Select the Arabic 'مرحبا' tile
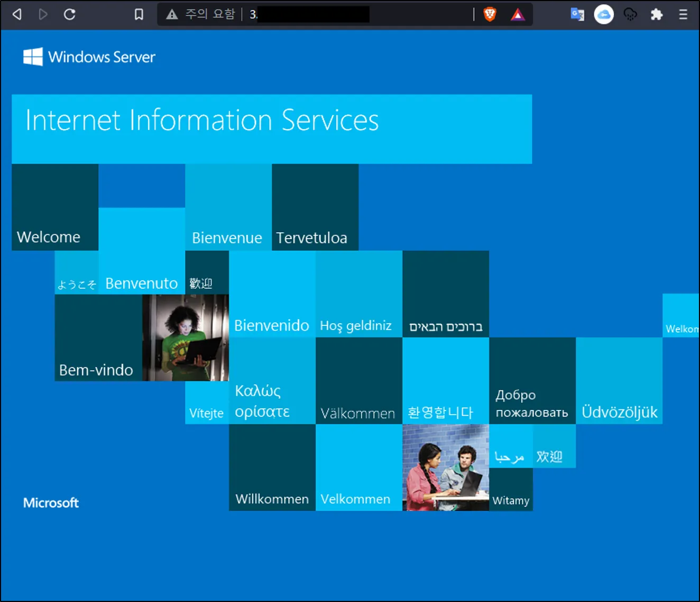This screenshot has height=602, width=700. pyautogui.click(x=511, y=446)
